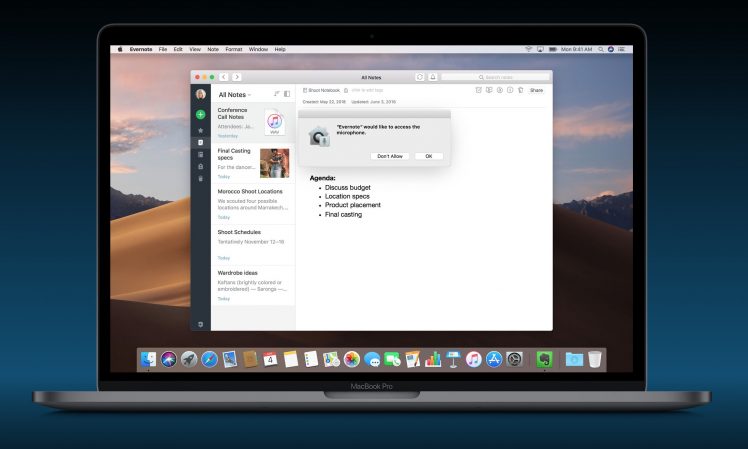Click the sync icon in title bar
Image resolution: width=748 pixels, height=449 pixels.
coord(419,77)
